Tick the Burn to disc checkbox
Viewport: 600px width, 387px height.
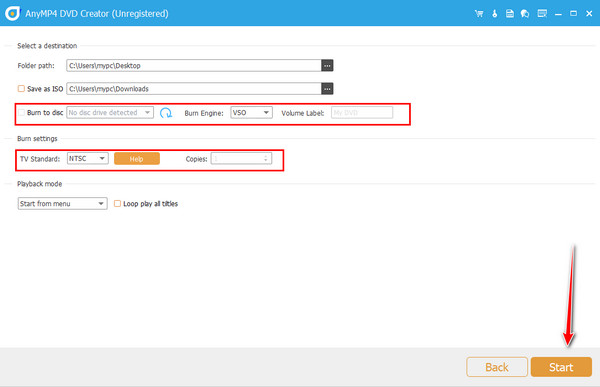(21, 113)
